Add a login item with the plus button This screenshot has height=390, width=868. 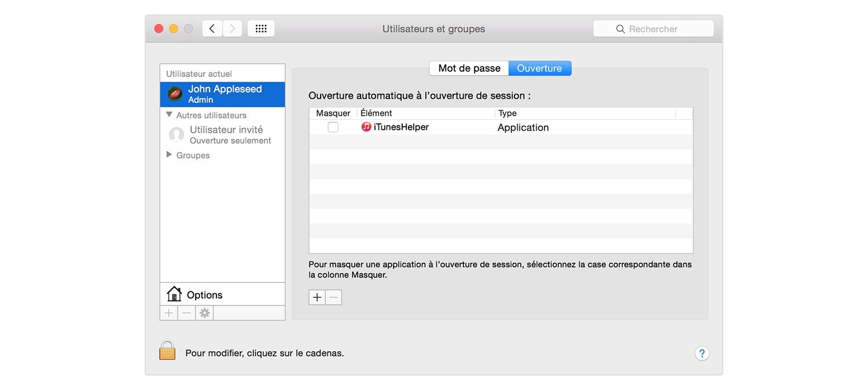click(317, 297)
